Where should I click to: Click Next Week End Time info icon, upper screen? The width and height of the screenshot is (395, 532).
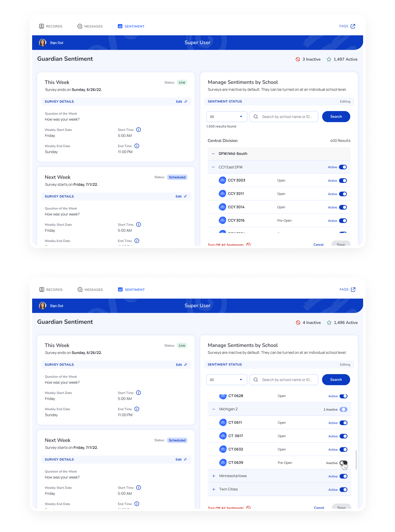(137, 241)
